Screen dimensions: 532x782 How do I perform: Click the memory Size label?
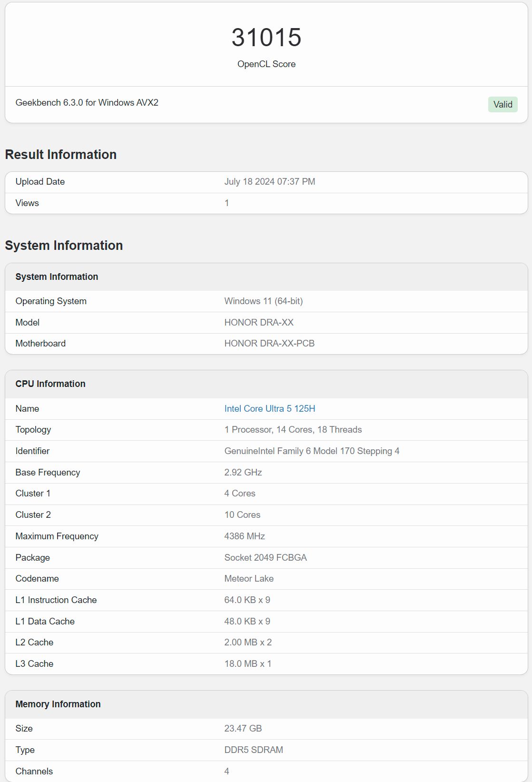tap(24, 728)
